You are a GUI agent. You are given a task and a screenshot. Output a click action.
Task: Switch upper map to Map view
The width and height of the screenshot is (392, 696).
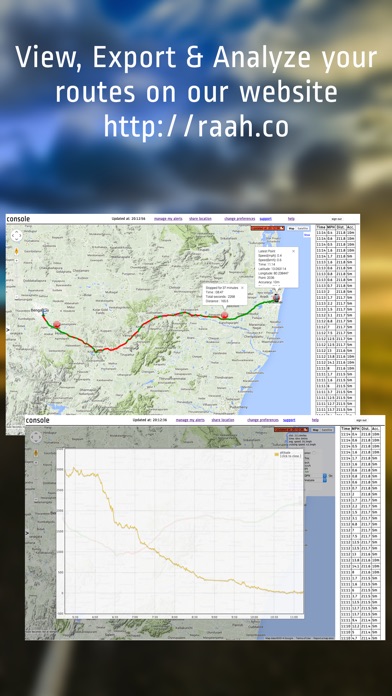click(x=291, y=228)
